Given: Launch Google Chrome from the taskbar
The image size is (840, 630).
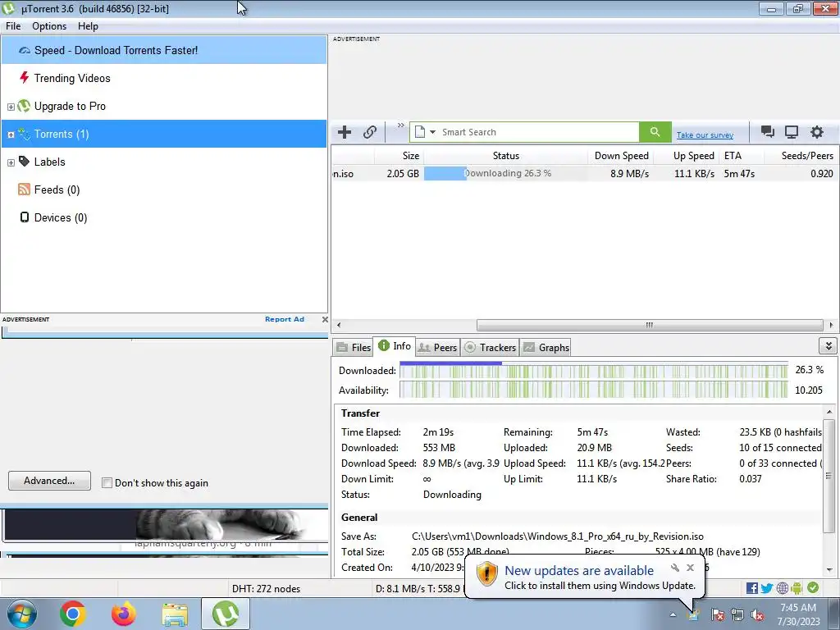Looking at the screenshot, I should tap(72, 614).
